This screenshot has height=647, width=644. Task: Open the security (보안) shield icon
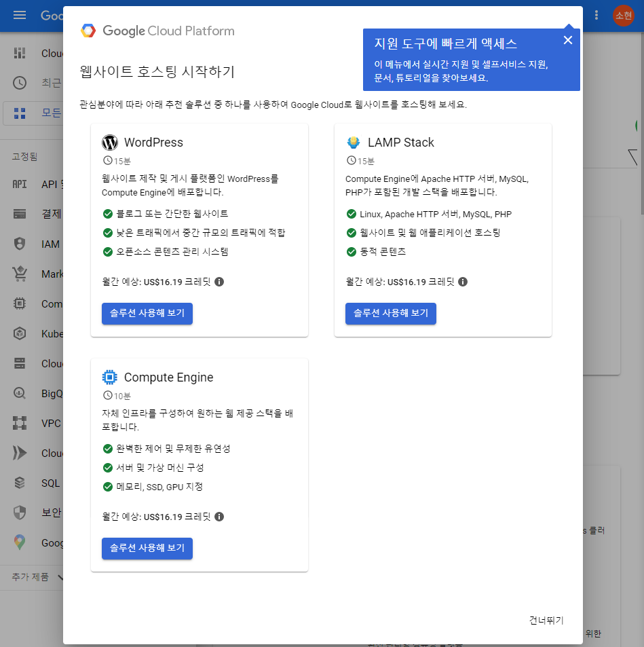(x=20, y=513)
